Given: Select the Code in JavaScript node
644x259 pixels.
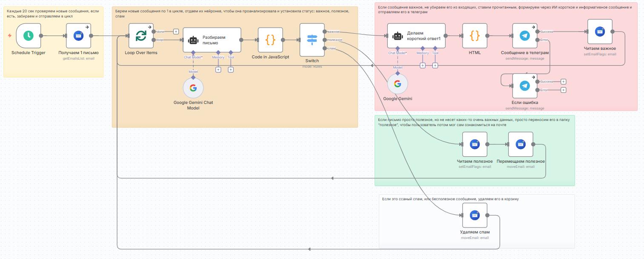Looking at the screenshot, I should [270, 40].
